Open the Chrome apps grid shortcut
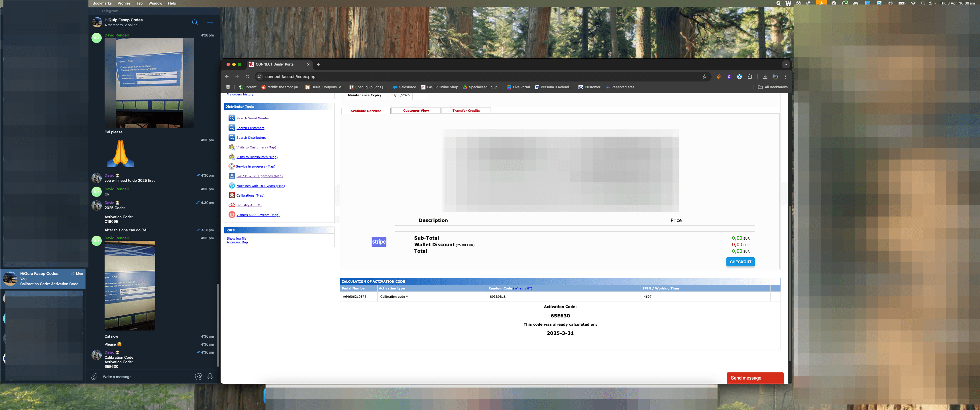 228,87
